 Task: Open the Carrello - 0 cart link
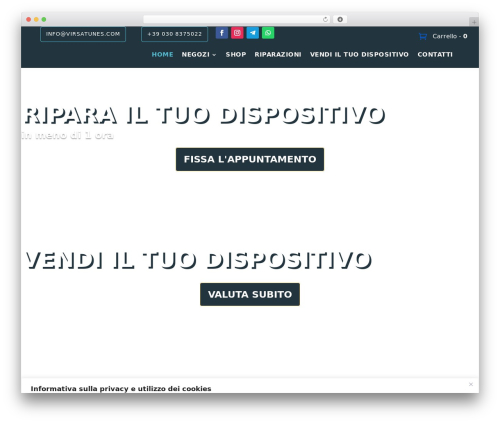click(450, 36)
